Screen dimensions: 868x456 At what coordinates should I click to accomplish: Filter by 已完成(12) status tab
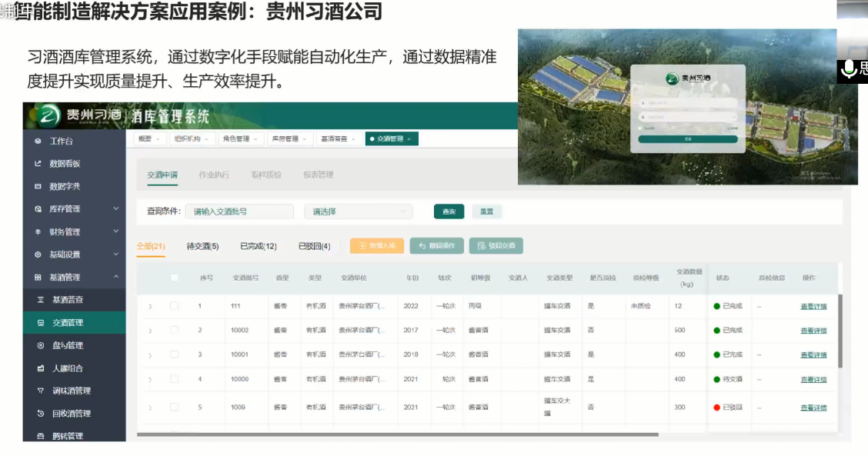click(259, 246)
